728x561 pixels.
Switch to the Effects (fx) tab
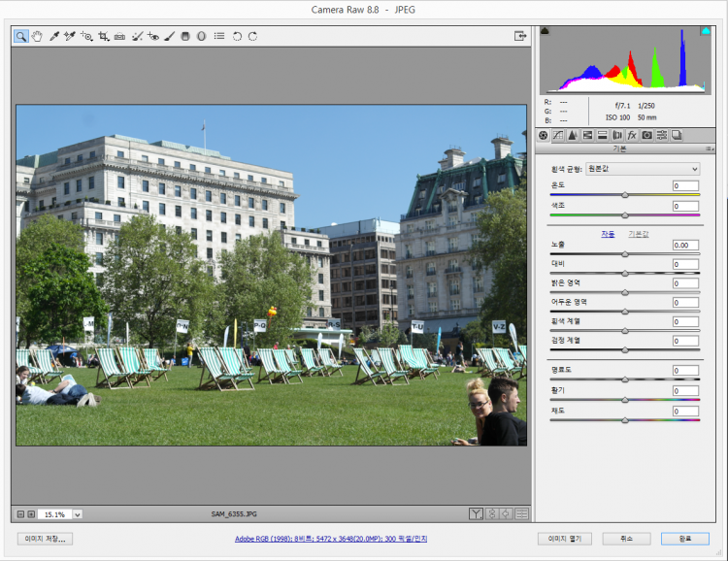[632, 135]
